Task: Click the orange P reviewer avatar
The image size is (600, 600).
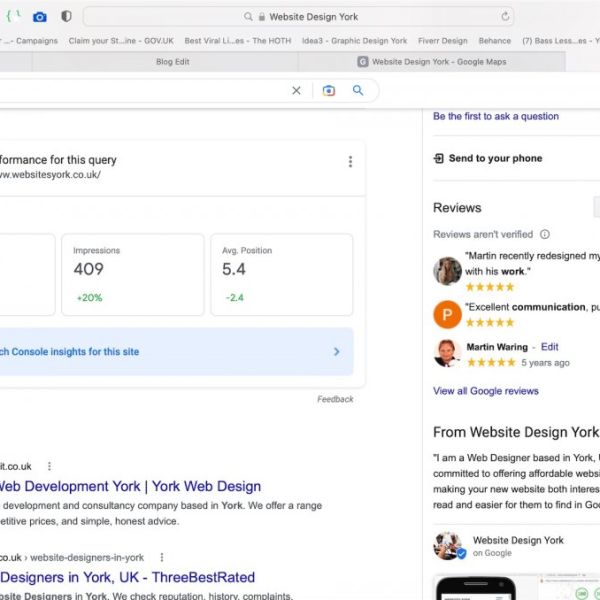Action: coord(447,315)
